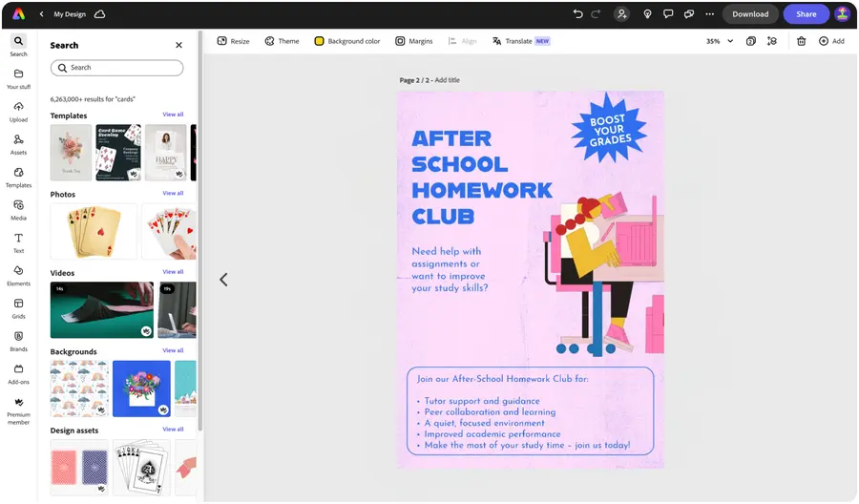Viewport: 859px width, 504px height.
Task: Select the hand holding cards photo
Action: [169, 231]
